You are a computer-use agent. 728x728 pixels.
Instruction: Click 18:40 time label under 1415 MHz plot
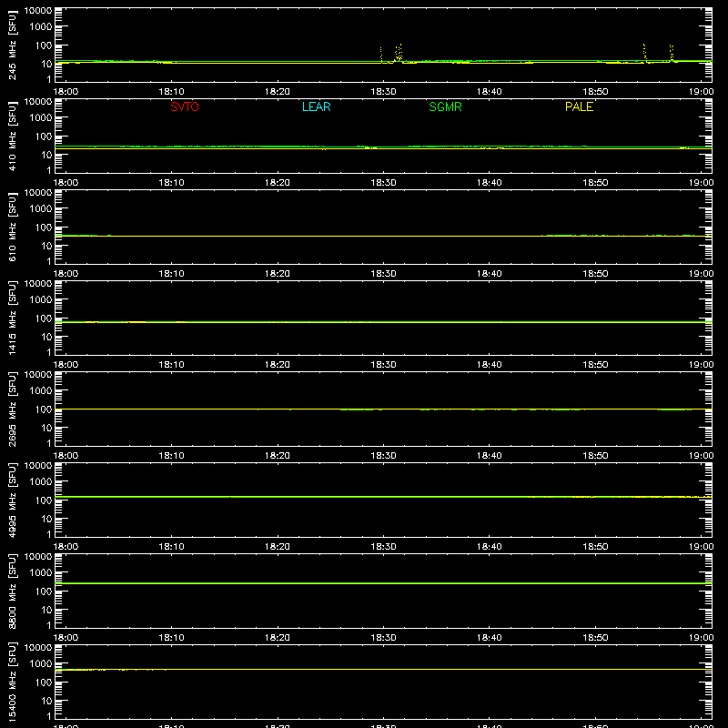[x=490, y=365]
